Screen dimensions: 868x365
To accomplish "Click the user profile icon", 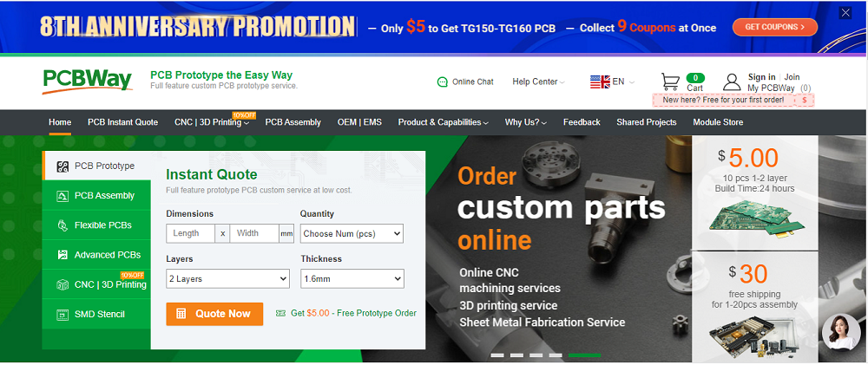I will [x=732, y=81].
